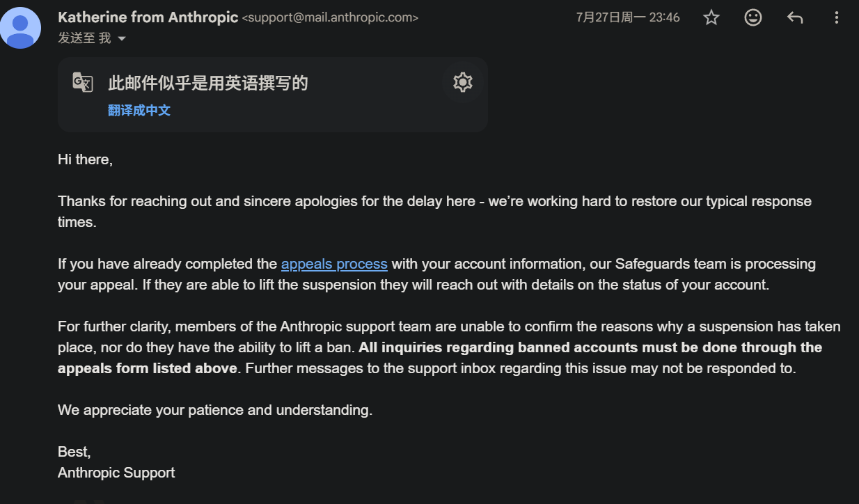Click the 此邮件似乎是用英语撰写的 banner heading

tap(208, 83)
